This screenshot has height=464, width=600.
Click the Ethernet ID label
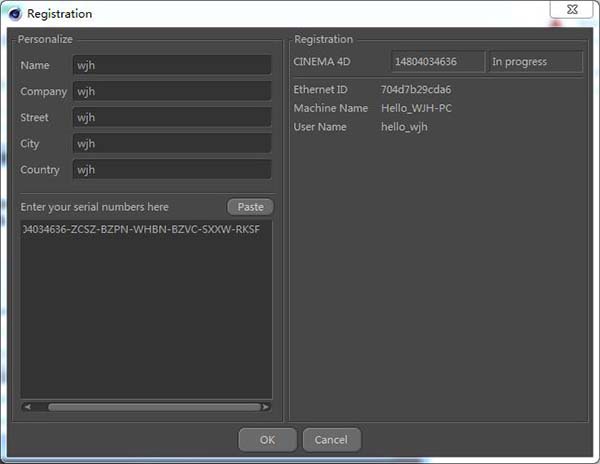click(320, 90)
